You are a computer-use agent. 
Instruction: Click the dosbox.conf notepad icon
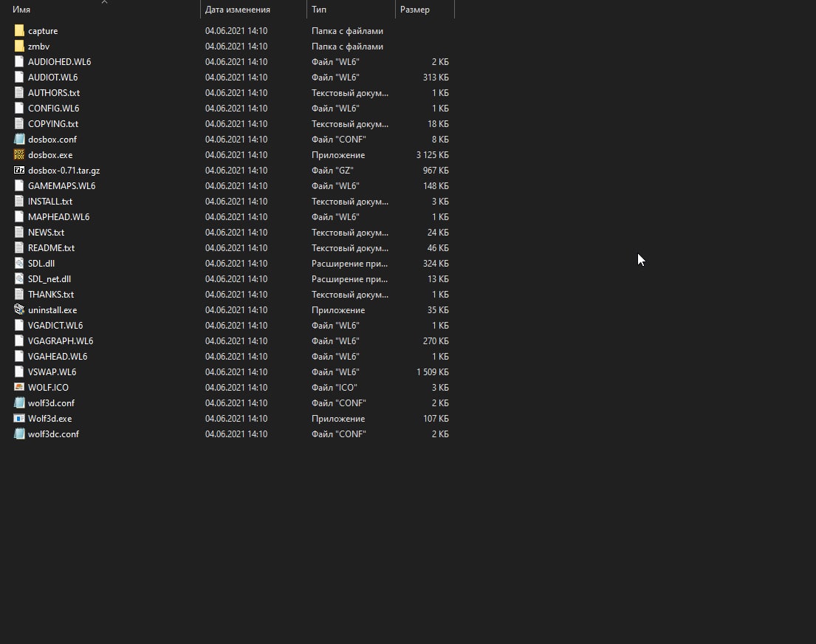point(19,139)
